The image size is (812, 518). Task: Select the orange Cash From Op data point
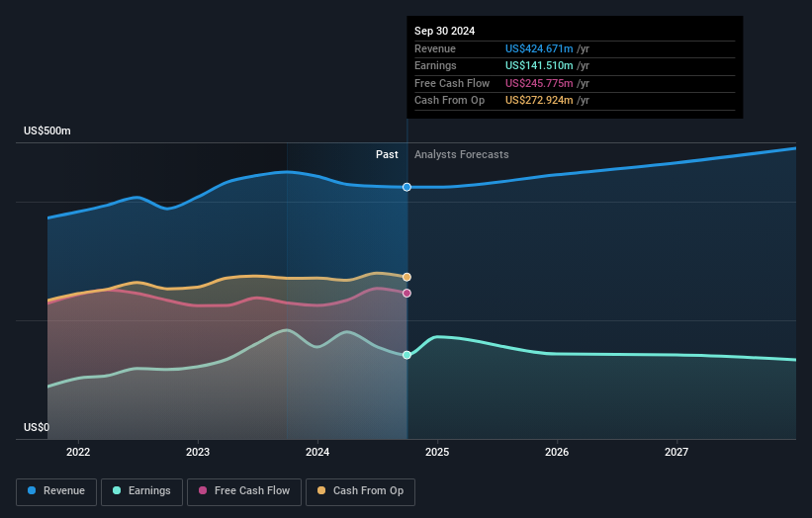pos(407,277)
